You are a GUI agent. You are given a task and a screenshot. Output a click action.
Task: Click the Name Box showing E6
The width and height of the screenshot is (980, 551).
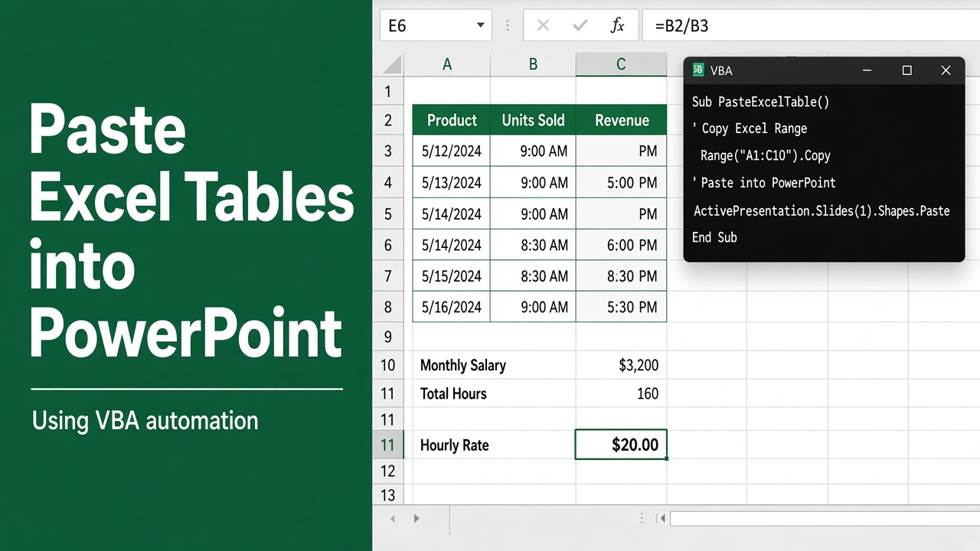(436, 25)
